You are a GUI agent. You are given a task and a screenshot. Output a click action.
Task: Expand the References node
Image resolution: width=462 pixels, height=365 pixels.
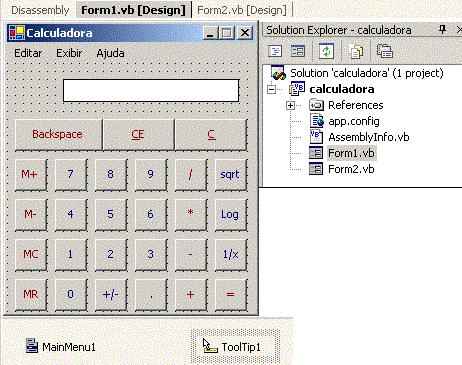tap(290, 105)
